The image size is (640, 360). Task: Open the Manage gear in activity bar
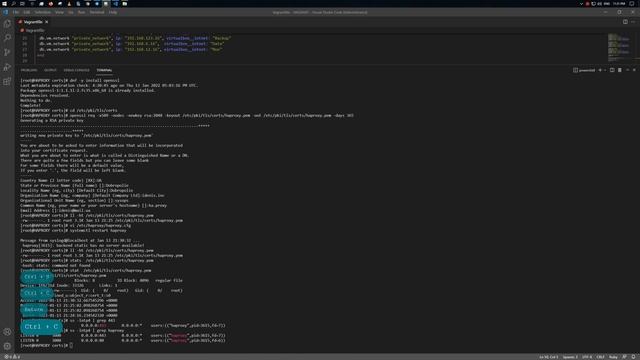coord(7,346)
